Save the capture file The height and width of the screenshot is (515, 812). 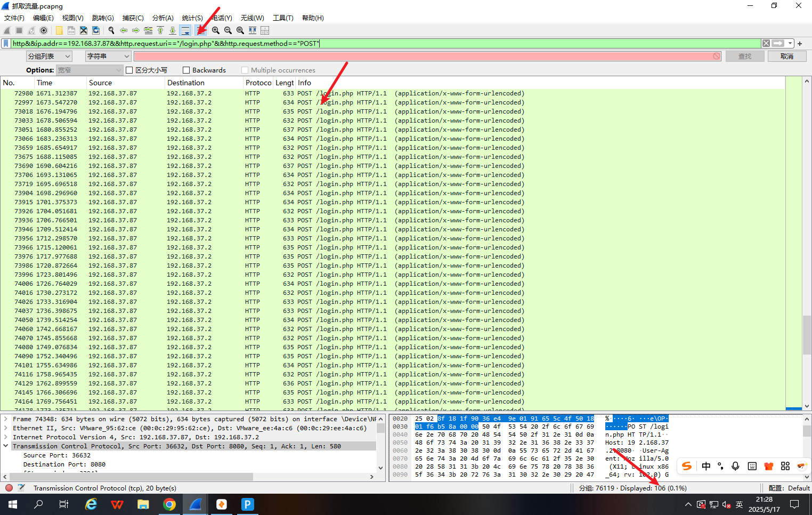click(71, 30)
